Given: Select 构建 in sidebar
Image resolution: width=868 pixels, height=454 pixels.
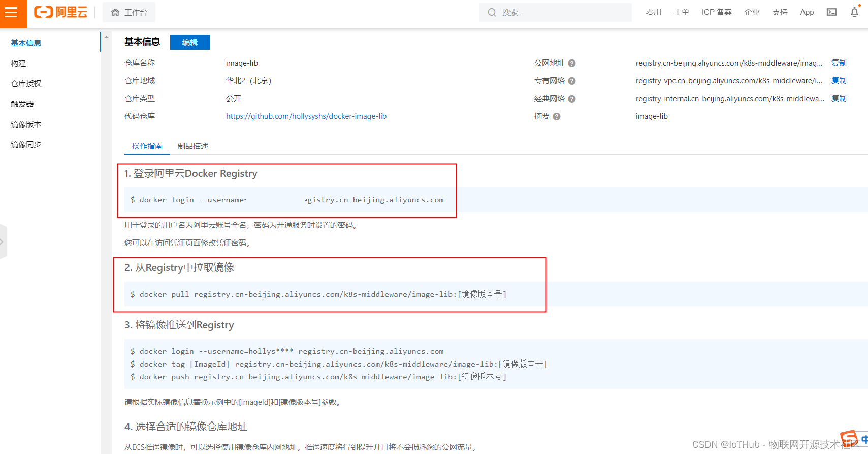Looking at the screenshot, I should pos(18,63).
